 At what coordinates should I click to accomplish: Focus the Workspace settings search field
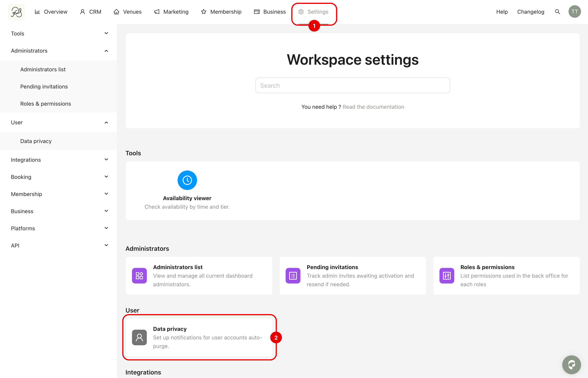tap(353, 85)
